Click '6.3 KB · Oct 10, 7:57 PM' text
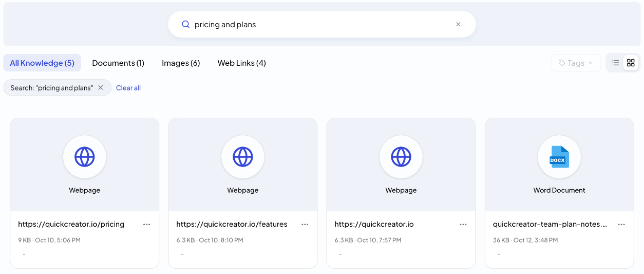The height and width of the screenshot is (274, 644). tap(368, 240)
